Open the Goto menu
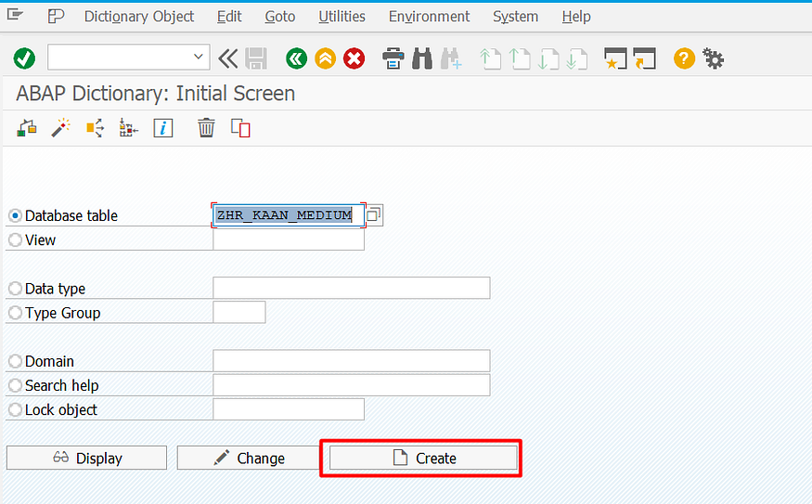 click(x=279, y=17)
